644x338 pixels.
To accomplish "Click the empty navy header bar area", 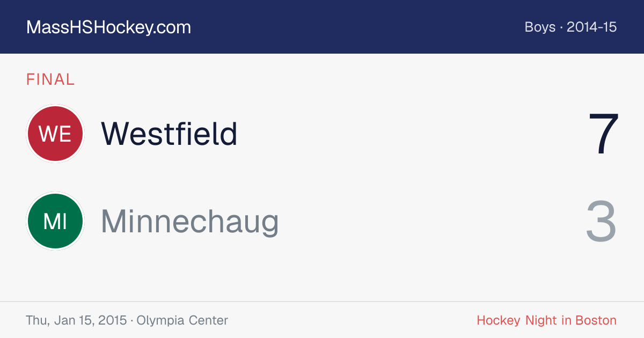I will click(x=354, y=27).
